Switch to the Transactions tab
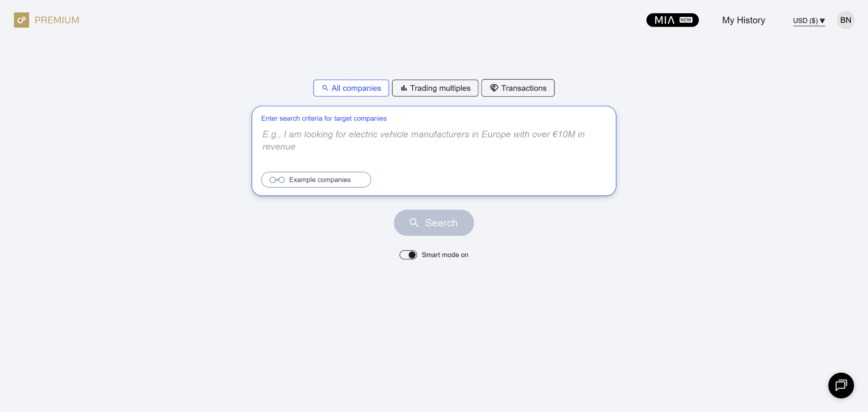The image size is (868, 412). [518, 88]
